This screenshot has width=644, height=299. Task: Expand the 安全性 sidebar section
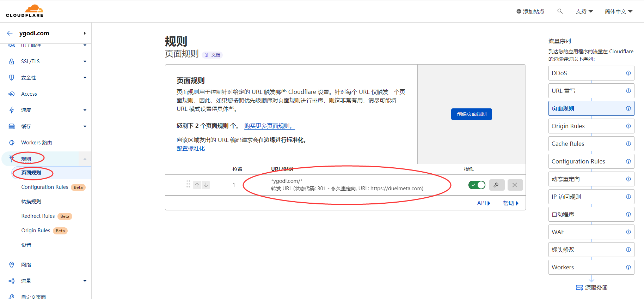click(85, 78)
